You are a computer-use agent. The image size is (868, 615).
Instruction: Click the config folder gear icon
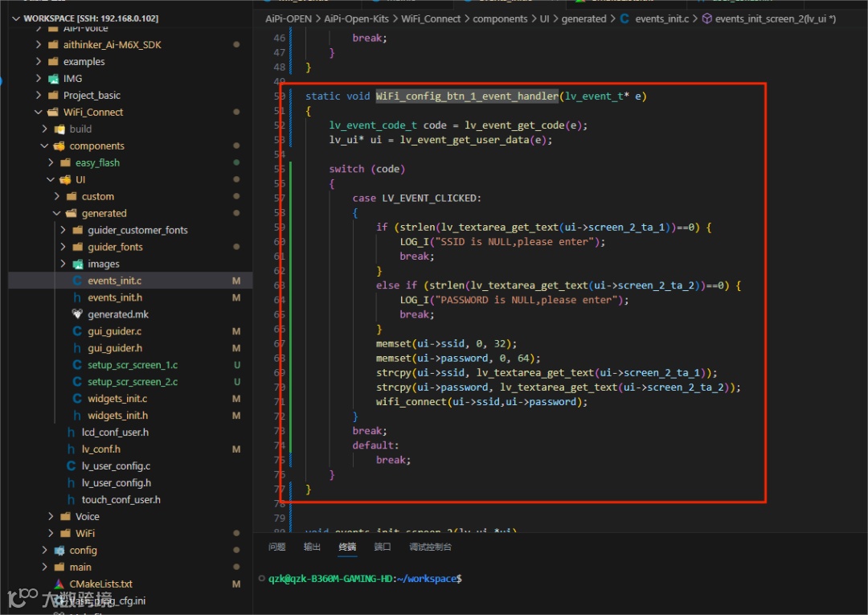[x=59, y=550]
